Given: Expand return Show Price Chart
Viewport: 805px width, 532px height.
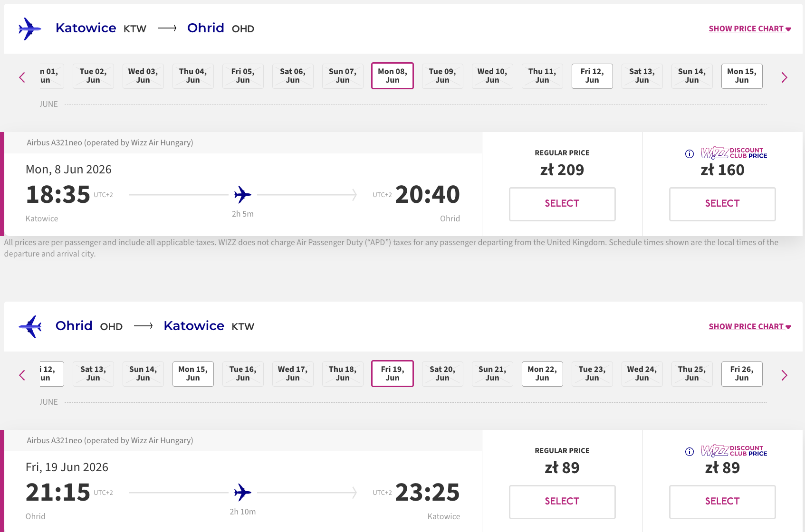Looking at the screenshot, I should (750, 327).
